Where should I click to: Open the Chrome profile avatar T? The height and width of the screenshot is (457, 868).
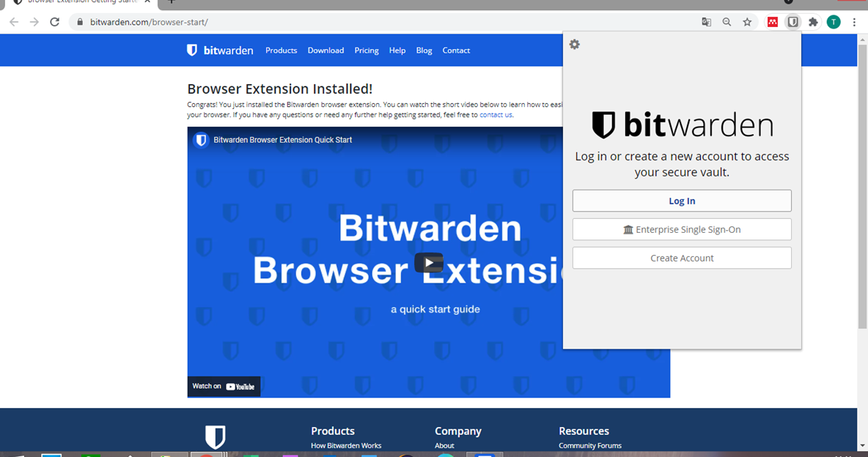point(834,22)
